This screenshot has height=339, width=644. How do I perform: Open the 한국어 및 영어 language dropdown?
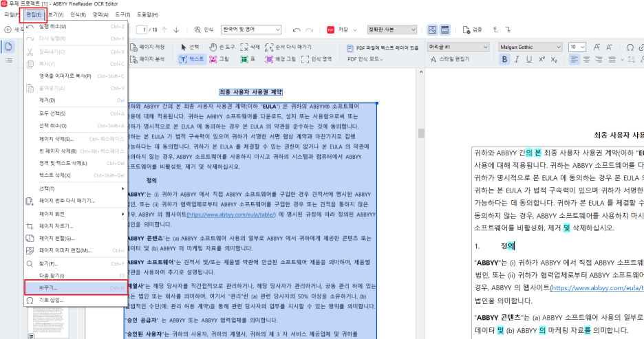coord(251,30)
